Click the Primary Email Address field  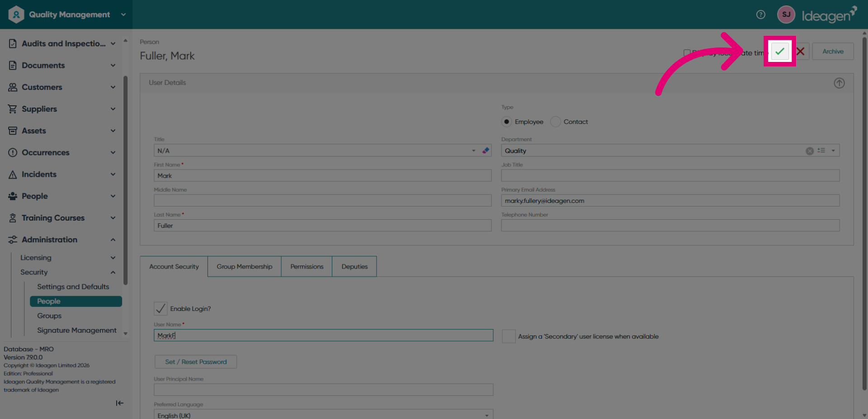point(670,201)
